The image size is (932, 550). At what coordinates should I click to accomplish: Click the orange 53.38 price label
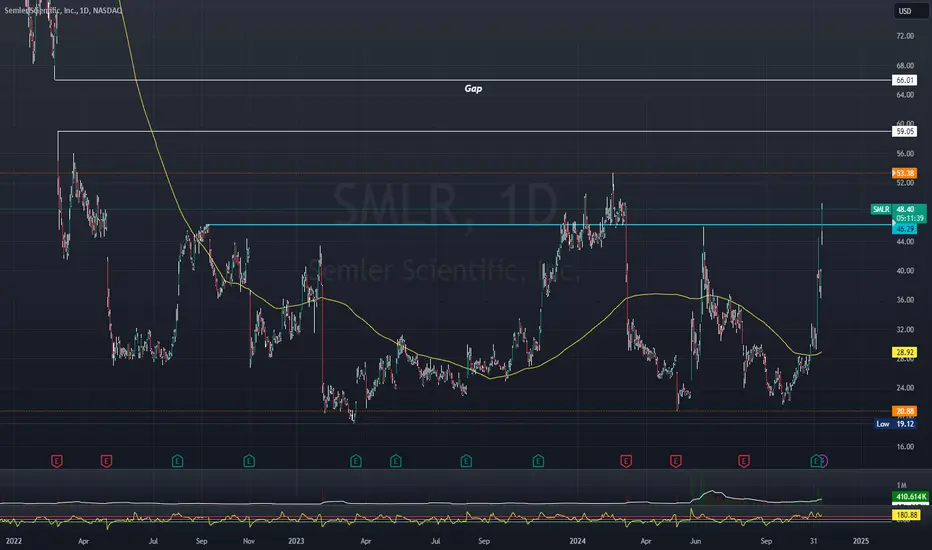904,173
